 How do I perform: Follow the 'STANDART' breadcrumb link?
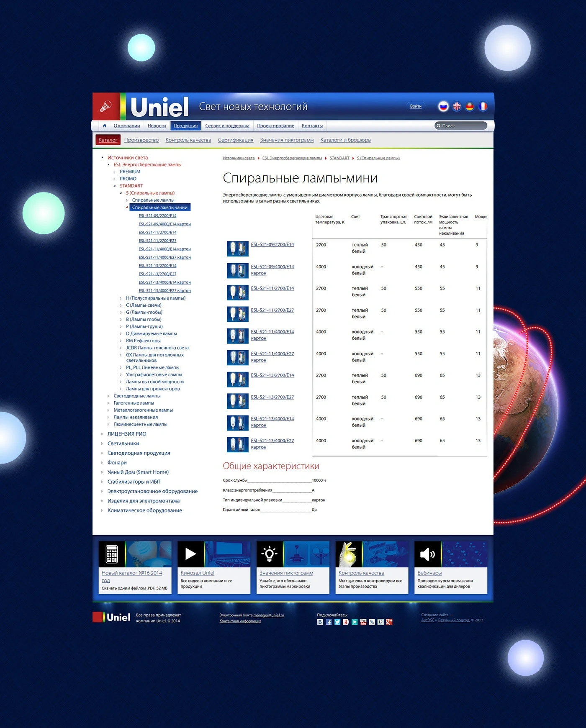coord(339,158)
